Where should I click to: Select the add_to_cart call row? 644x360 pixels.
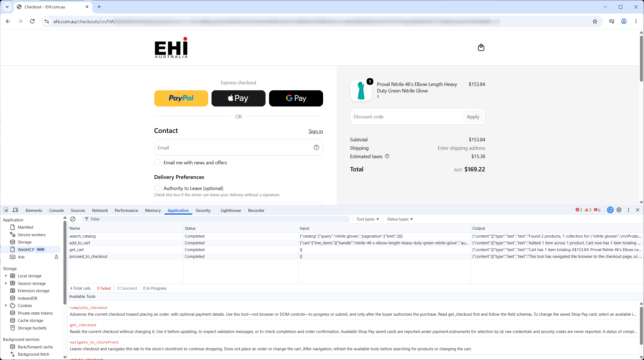coord(355,243)
